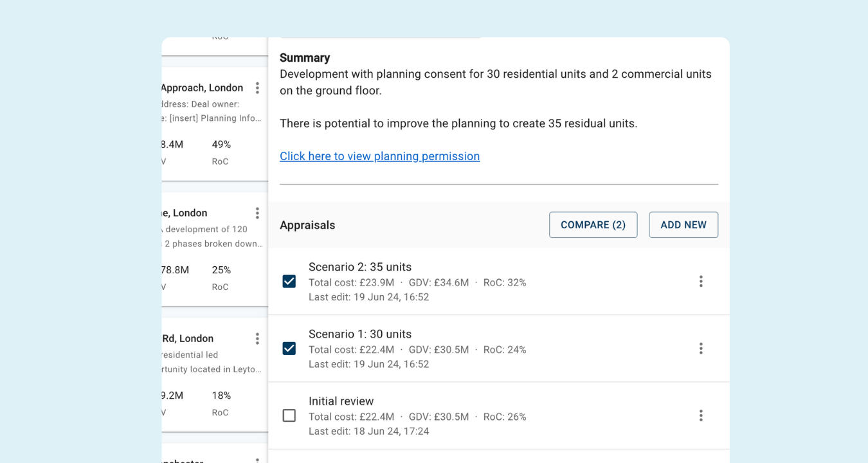868x463 pixels.
Task: Click the 25% RoC value on the London deal
Action: coord(221,269)
